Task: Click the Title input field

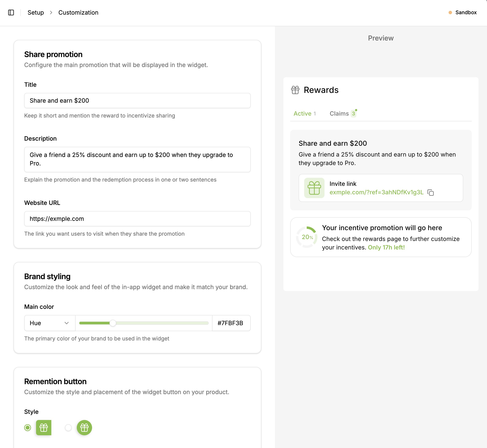Action: pyautogui.click(x=137, y=101)
